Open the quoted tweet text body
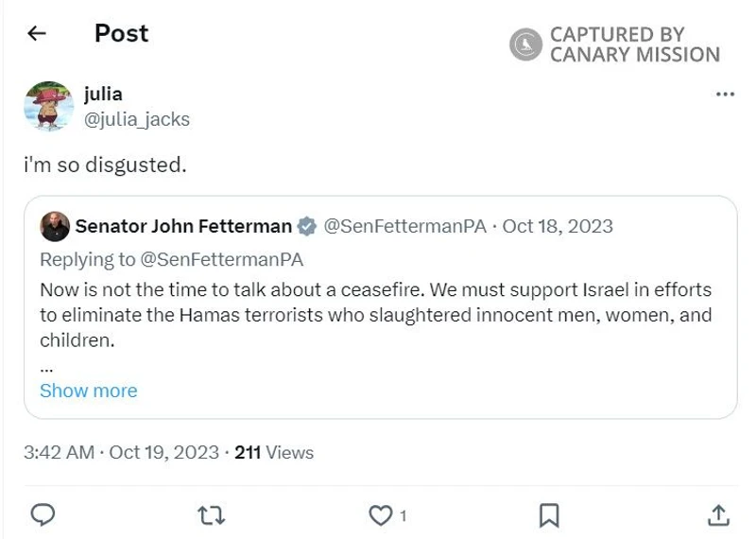 [x=375, y=314]
